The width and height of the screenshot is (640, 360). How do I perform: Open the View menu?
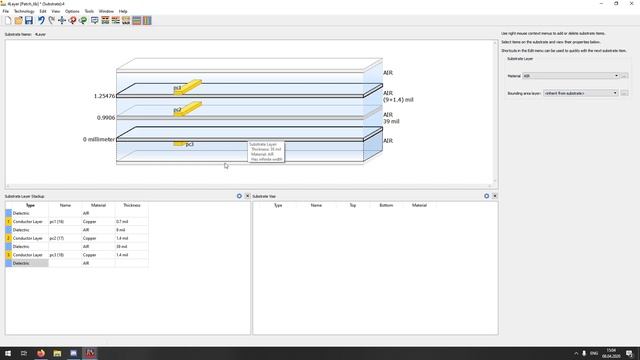point(56,11)
